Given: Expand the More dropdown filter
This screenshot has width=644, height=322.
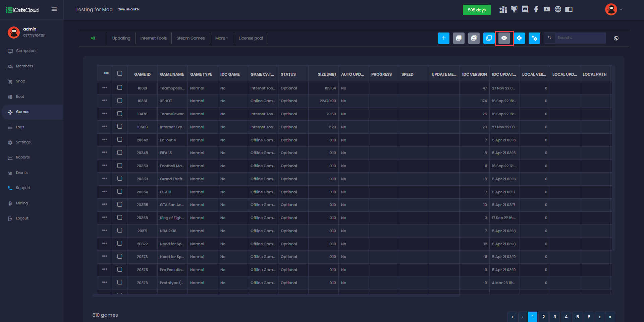Looking at the screenshot, I should coord(221,38).
